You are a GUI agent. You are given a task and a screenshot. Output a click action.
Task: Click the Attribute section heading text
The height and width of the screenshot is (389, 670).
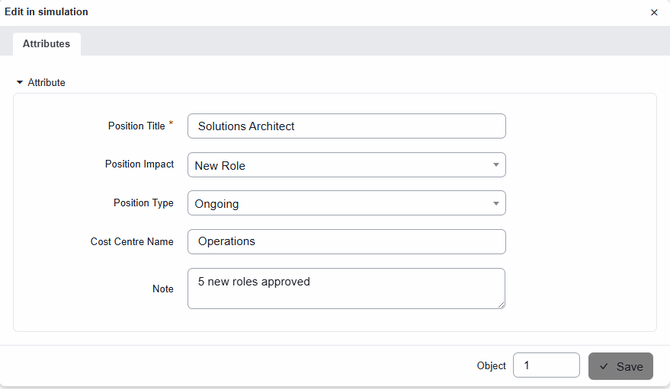coord(47,83)
